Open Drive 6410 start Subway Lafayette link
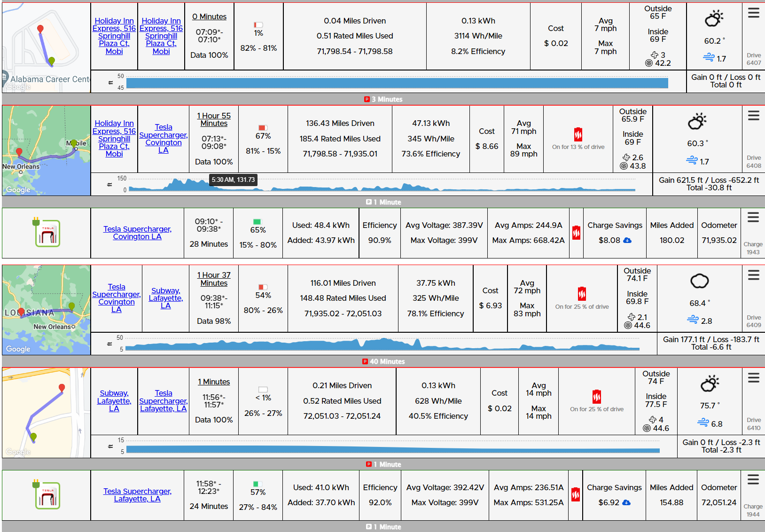The height and width of the screenshot is (532, 765). 114,401
